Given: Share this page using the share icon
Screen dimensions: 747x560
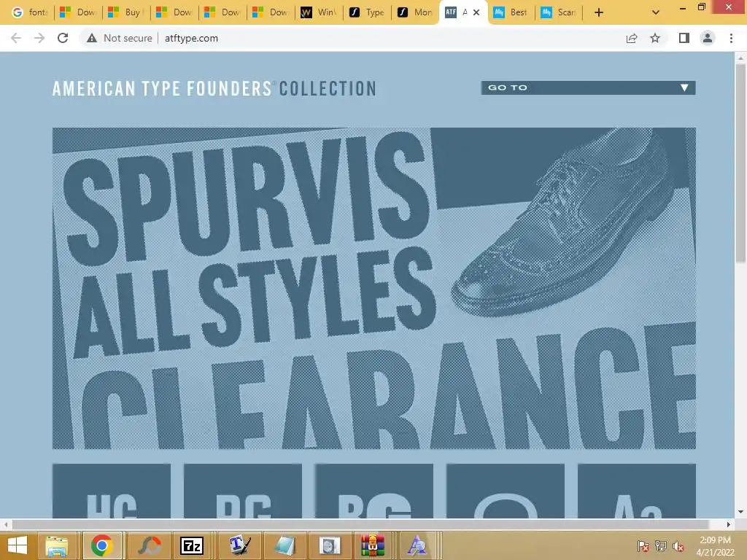Looking at the screenshot, I should coord(632,38).
